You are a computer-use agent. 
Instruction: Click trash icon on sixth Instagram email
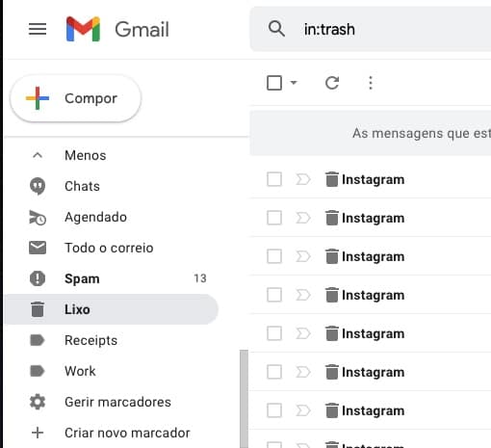click(x=332, y=372)
